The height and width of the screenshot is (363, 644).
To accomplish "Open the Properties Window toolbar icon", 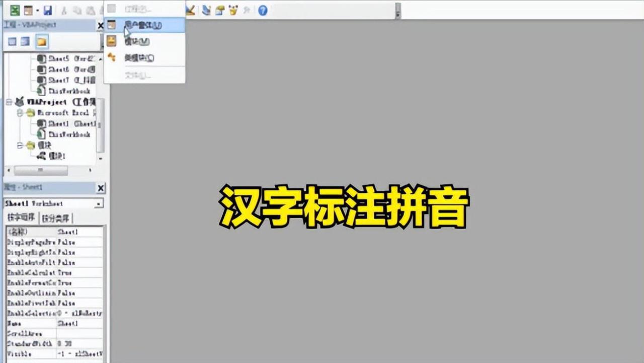I will click(x=219, y=10).
